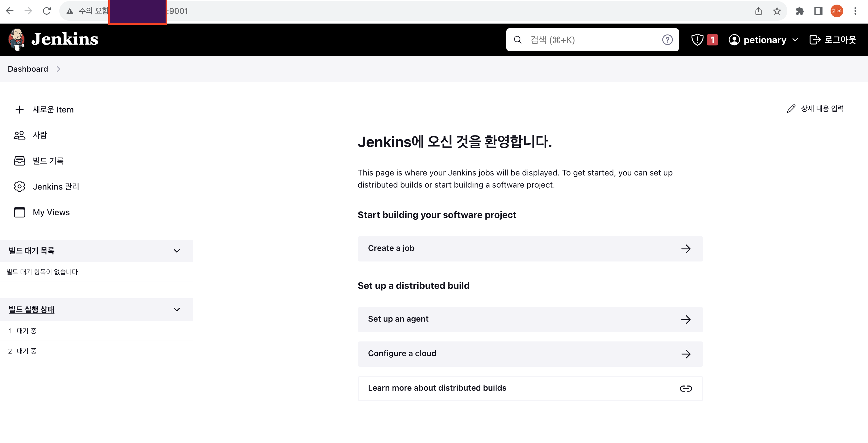868x443 pixels.
Task: Collapse the 빌드 대기 목록 section
Action: coord(177,251)
